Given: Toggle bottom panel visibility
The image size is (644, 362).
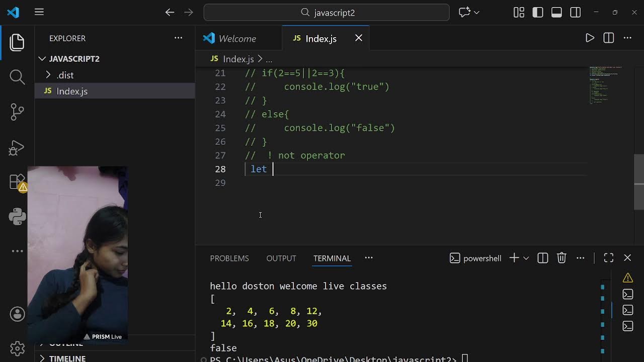Looking at the screenshot, I should coord(556,12).
